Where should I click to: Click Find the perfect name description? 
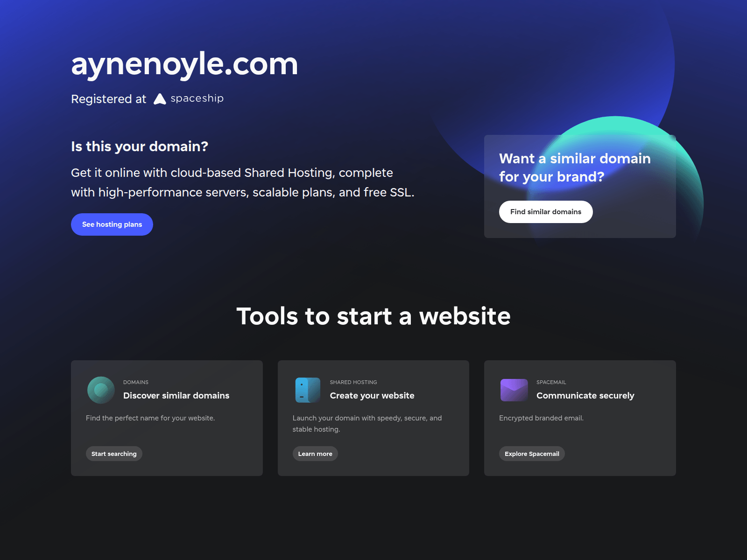(x=150, y=418)
